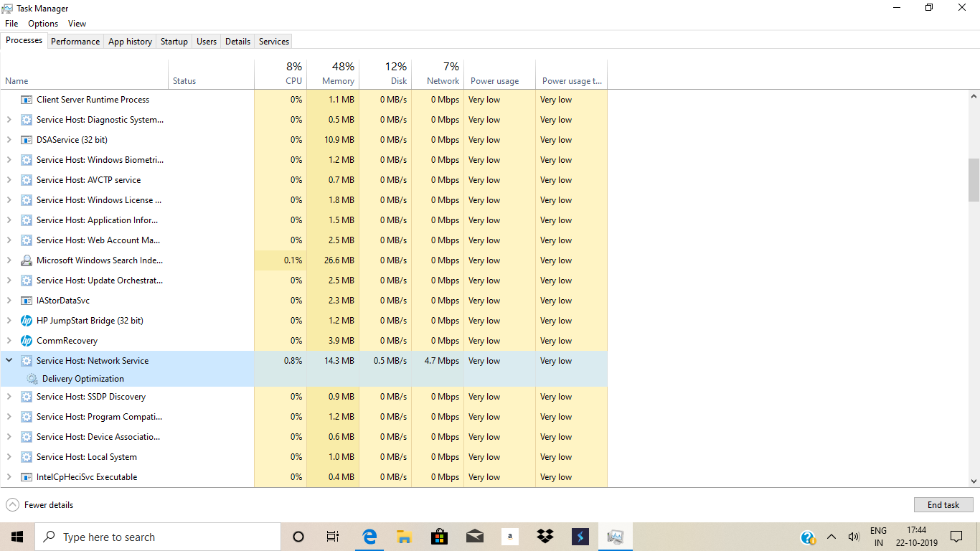This screenshot has width=980, height=551.
Task: Click the gear icon for Service Host: SSDP Discovery
Action: pyautogui.click(x=27, y=397)
